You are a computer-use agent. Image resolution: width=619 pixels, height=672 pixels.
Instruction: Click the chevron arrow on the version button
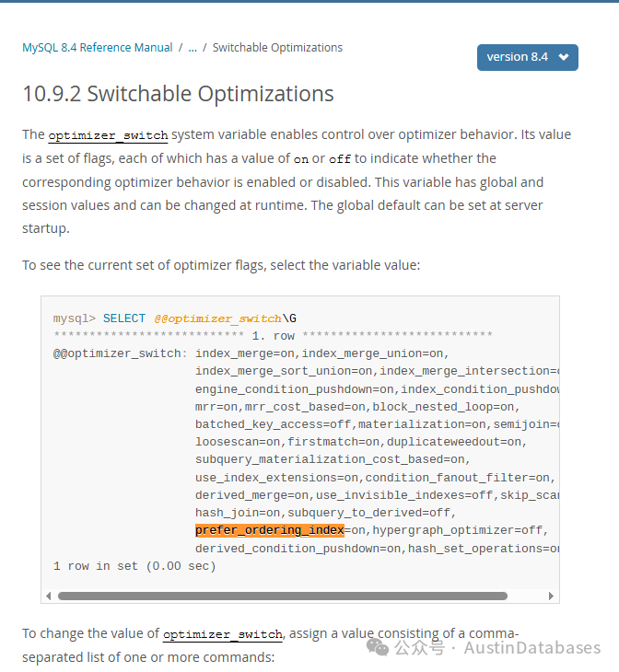coord(563,57)
